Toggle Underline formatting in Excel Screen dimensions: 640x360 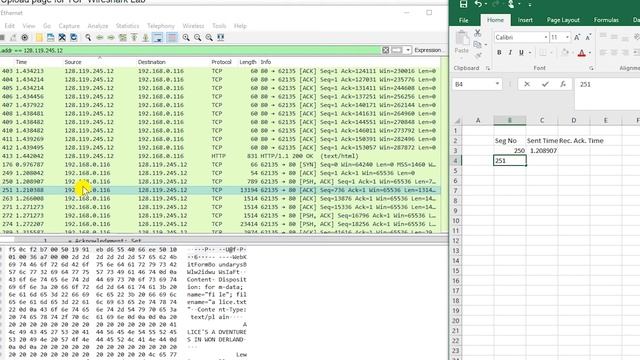pos(521,53)
